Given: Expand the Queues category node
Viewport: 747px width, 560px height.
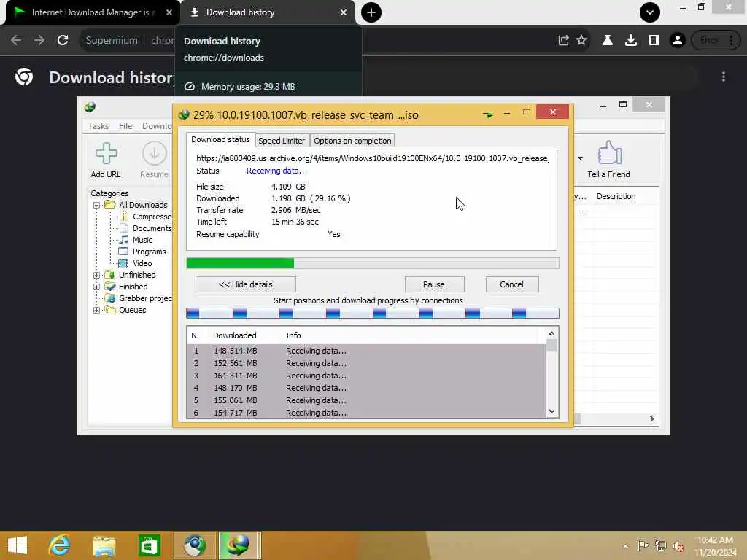Looking at the screenshot, I should click(96, 311).
